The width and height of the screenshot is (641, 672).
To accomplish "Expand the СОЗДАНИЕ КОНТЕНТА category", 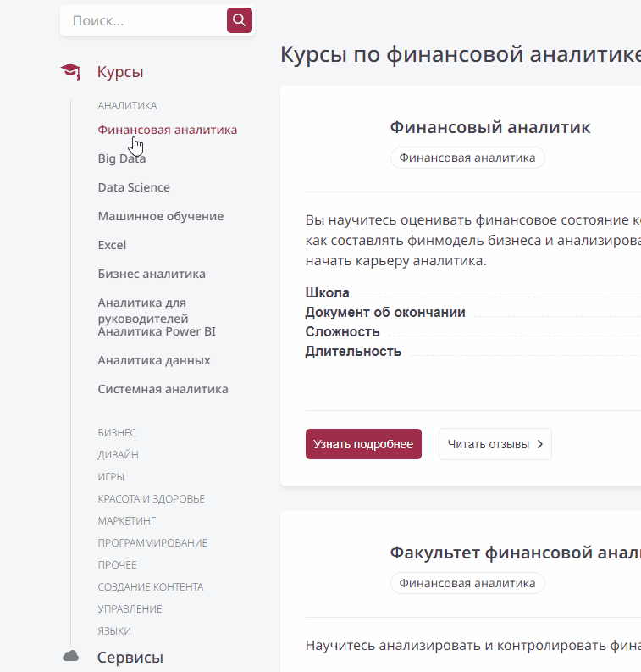I will point(151,586).
